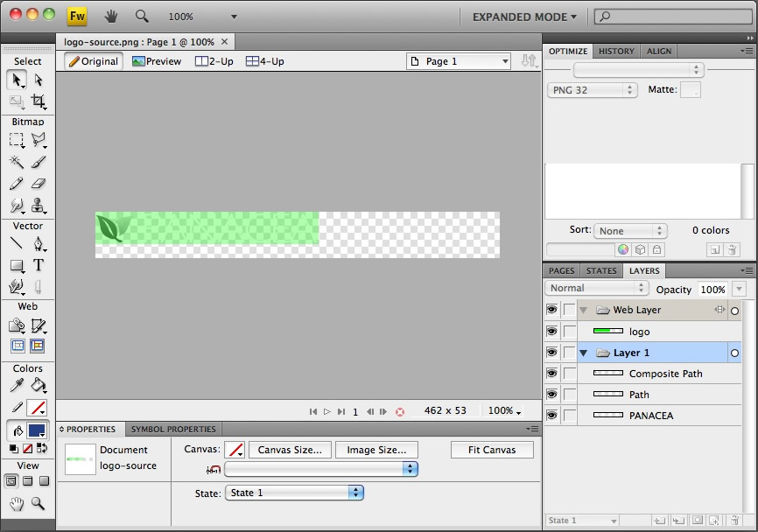Viewport: 758px width, 532px height.
Task: Select the Zoom tool in View section
Action: coord(39,503)
